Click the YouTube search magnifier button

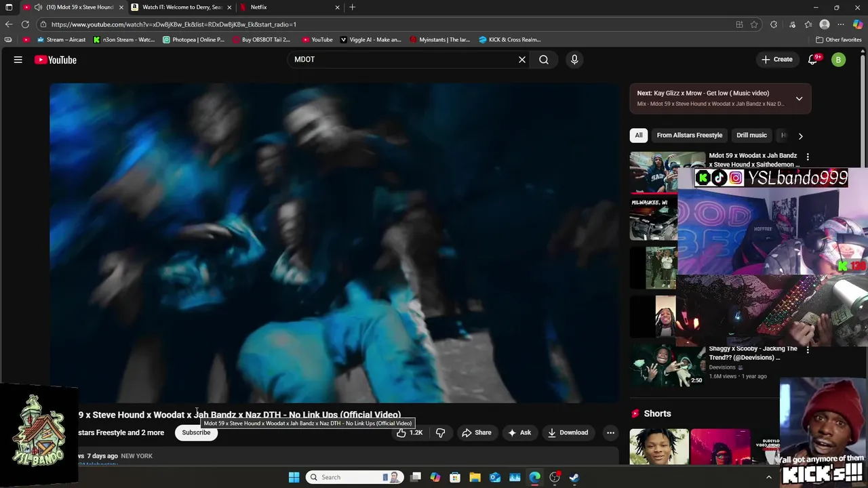click(544, 60)
